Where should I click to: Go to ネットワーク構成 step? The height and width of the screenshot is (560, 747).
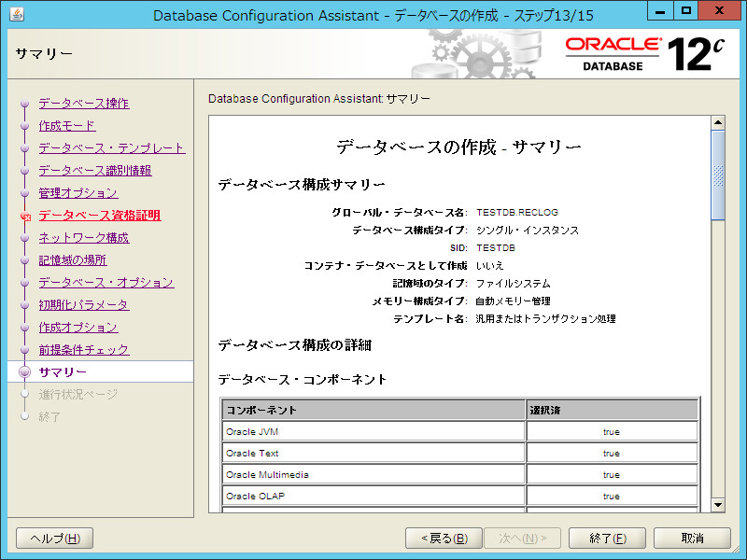click(x=84, y=238)
